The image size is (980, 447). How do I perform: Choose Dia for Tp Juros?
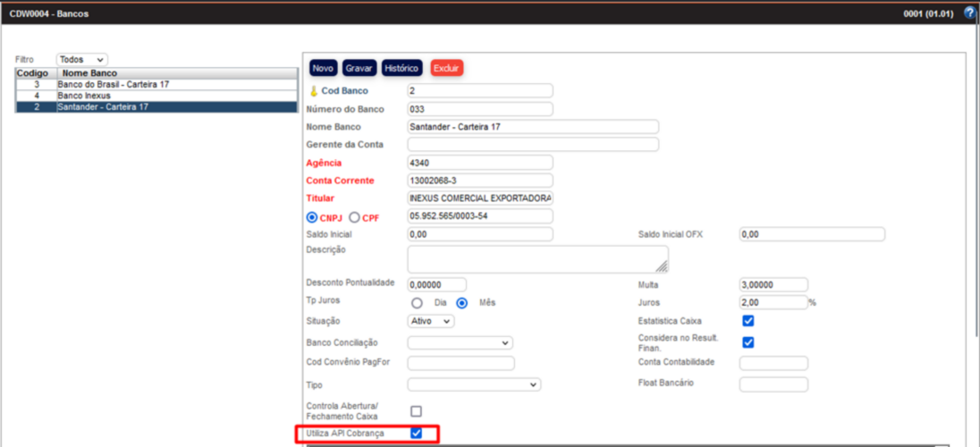tap(417, 303)
